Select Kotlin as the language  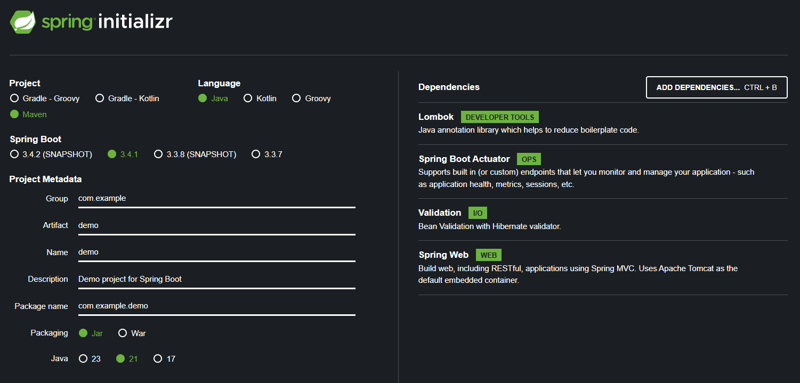260,98
